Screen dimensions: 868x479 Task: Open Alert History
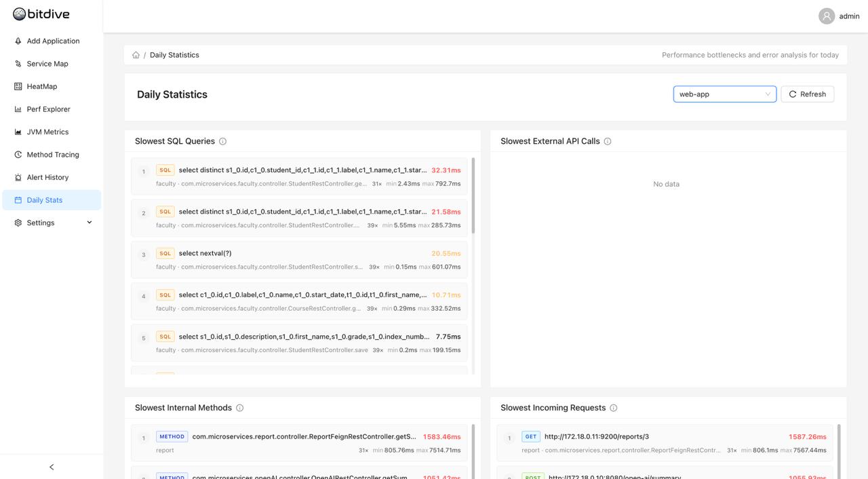[x=52, y=177]
